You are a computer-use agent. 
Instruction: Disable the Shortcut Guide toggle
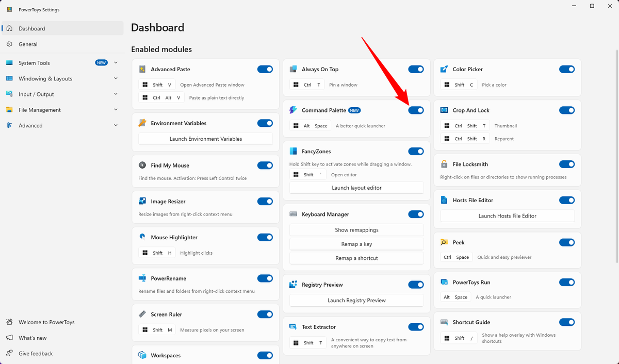(567, 322)
